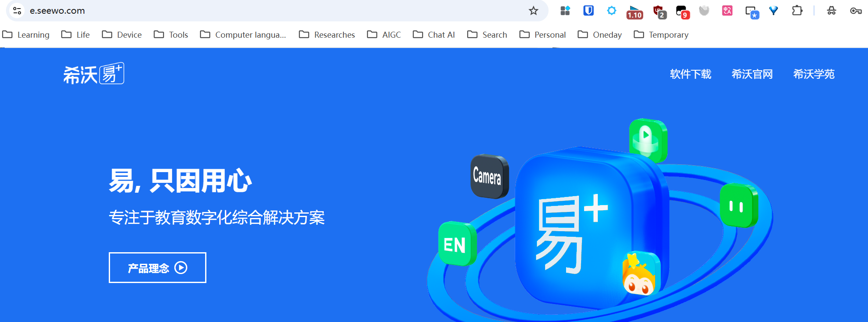Viewport: 868px width, 322px height.
Task: Open the Oneday bookmarks folder
Action: [600, 35]
